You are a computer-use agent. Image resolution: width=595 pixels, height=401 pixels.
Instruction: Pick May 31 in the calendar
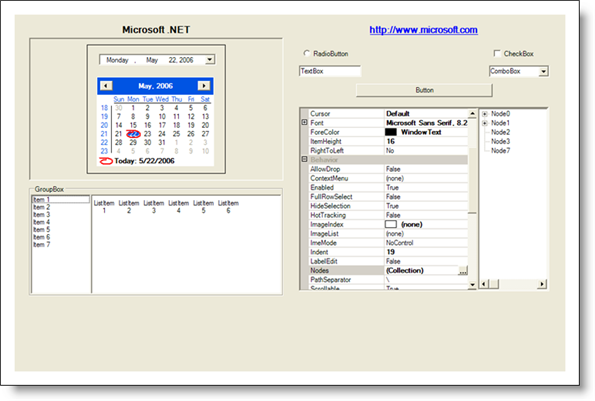[162, 142]
